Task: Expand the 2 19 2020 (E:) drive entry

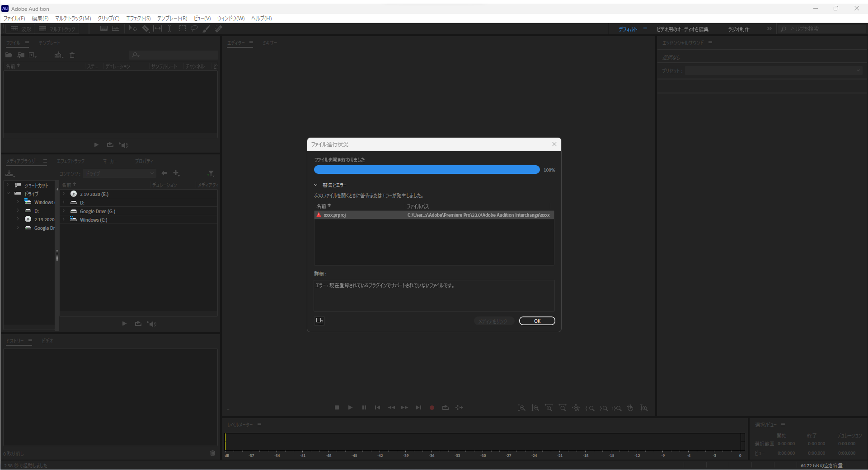Action: 64,194
